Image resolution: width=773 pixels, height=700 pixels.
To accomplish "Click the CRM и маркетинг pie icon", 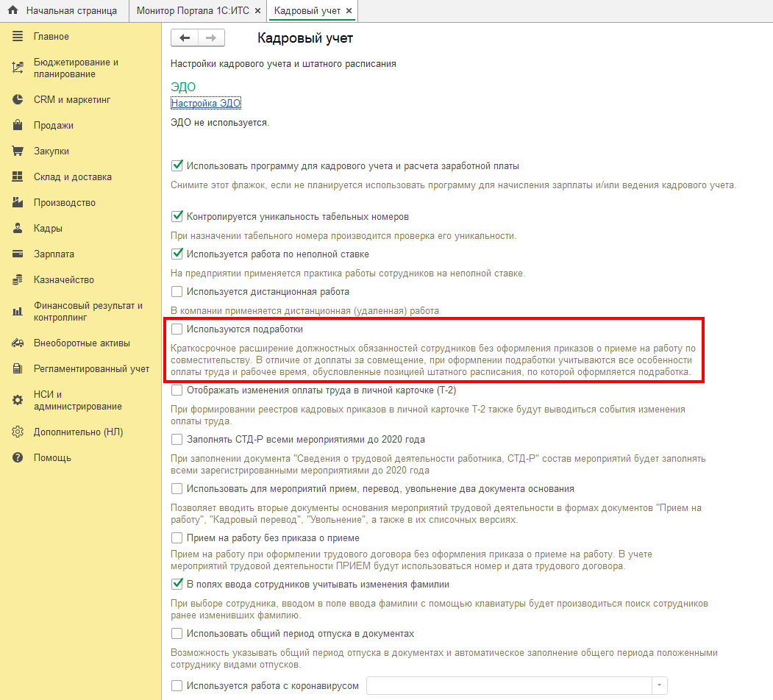I will [x=18, y=99].
